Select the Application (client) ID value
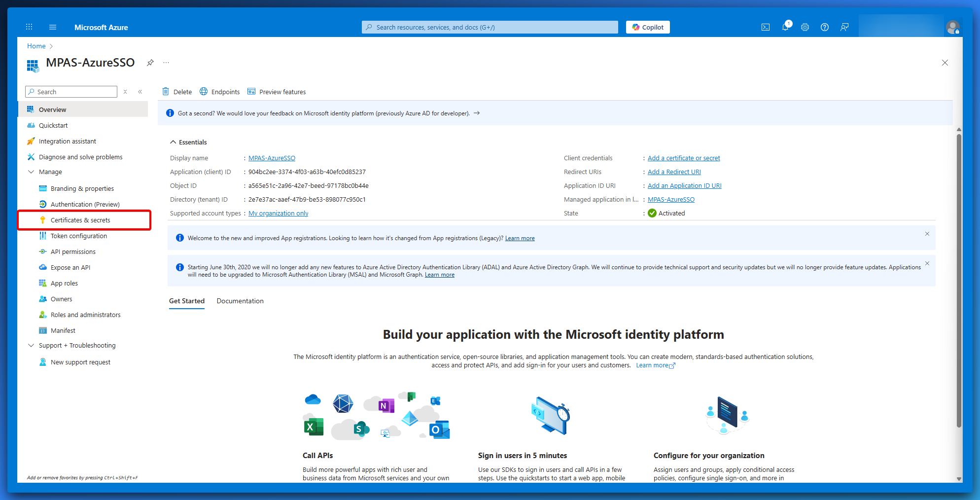The width and height of the screenshot is (980, 500). (x=307, y=172)
